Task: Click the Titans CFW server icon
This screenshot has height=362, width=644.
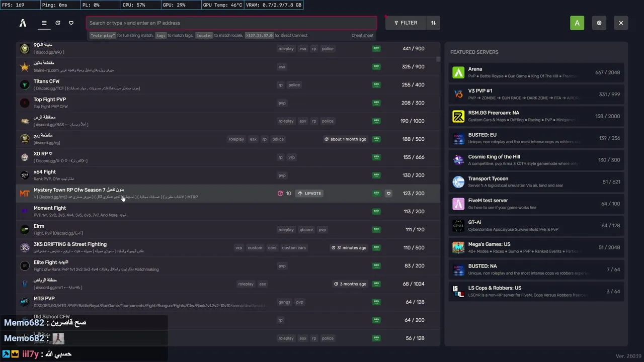Action: [x=25, y=84]
